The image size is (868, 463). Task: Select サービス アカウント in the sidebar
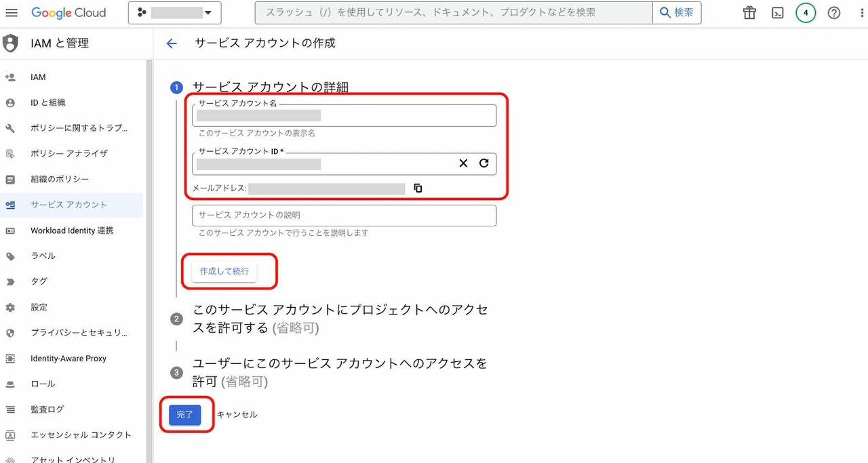click(71, 205)
